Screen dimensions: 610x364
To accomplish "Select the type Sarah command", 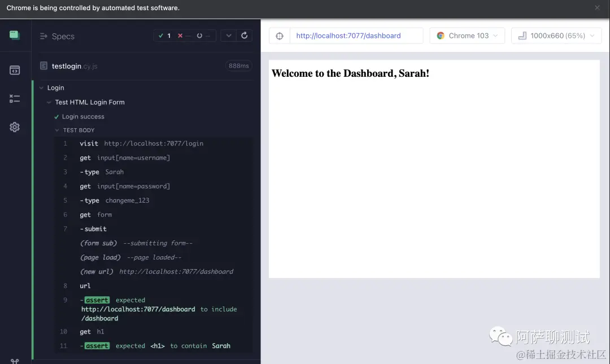I will pos(154,172).
